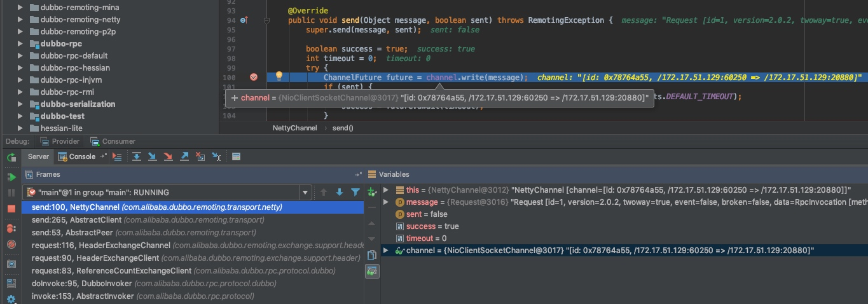
Task: Expand the 'message' variable node
Action: (386, 202)
